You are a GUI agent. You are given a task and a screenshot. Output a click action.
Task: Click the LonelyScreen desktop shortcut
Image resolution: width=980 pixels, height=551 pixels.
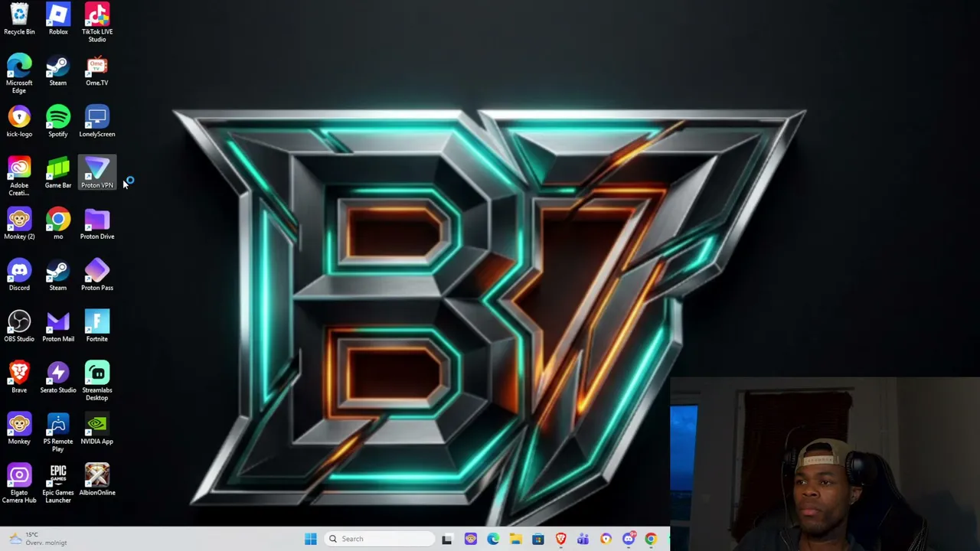click(97, 122)
